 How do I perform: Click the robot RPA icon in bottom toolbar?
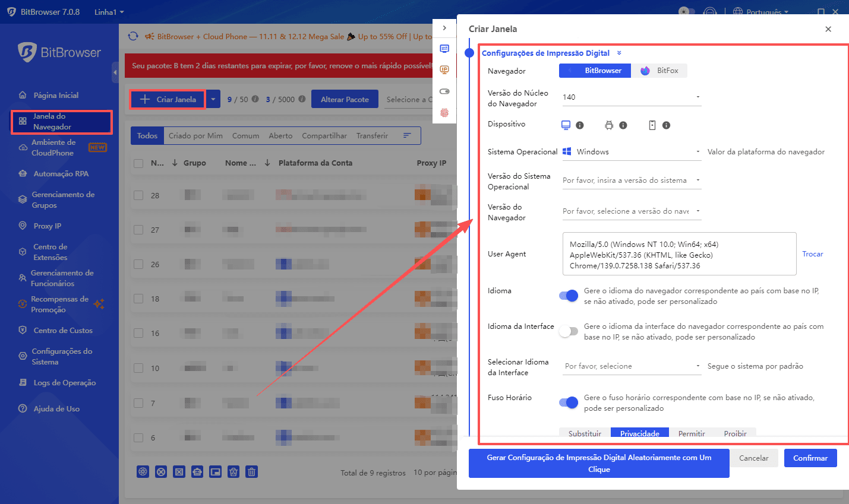(197, 472)
